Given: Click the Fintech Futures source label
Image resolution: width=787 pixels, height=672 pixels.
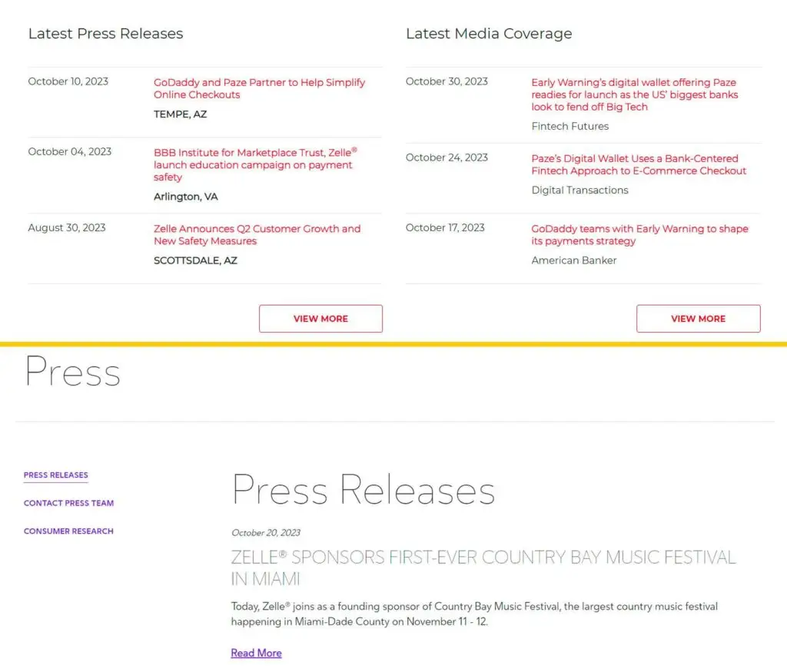Looking at the screenshot, I should [x=569, y=126].
